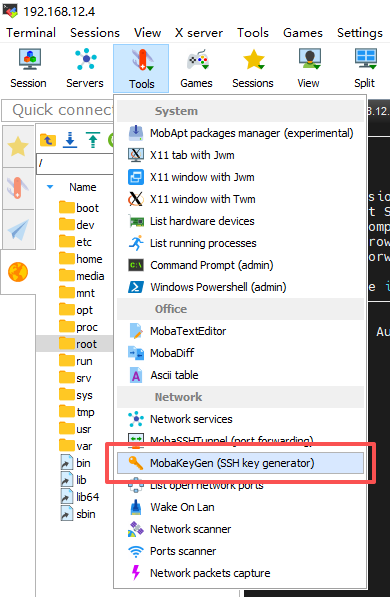Open MobaDiff tool
The image size is (390, 597).
pyautogui.click(x=240, y=353)
